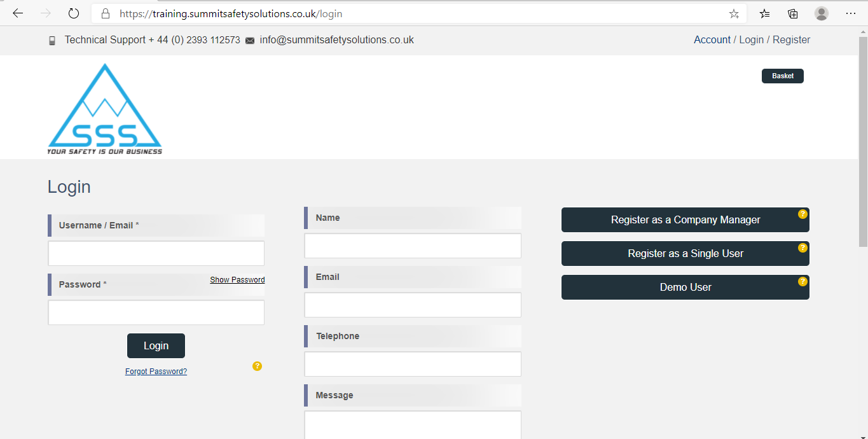The image size is (868, 439).
Task: Open the favorites list icon
Action: click(765, 13)
